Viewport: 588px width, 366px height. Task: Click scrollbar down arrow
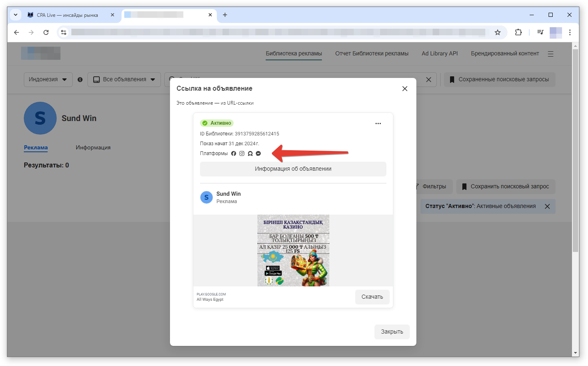576,353
